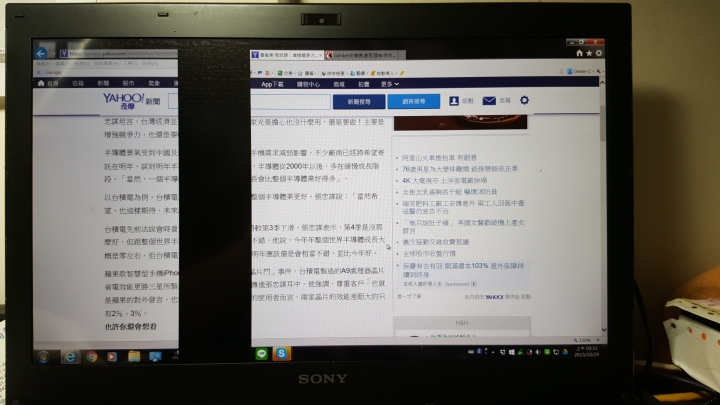The image size is (720, 405).
Task: Open the 新聞 item in Yahoo navigation bar
Action: pyautogui.click(x=103, y=83)
